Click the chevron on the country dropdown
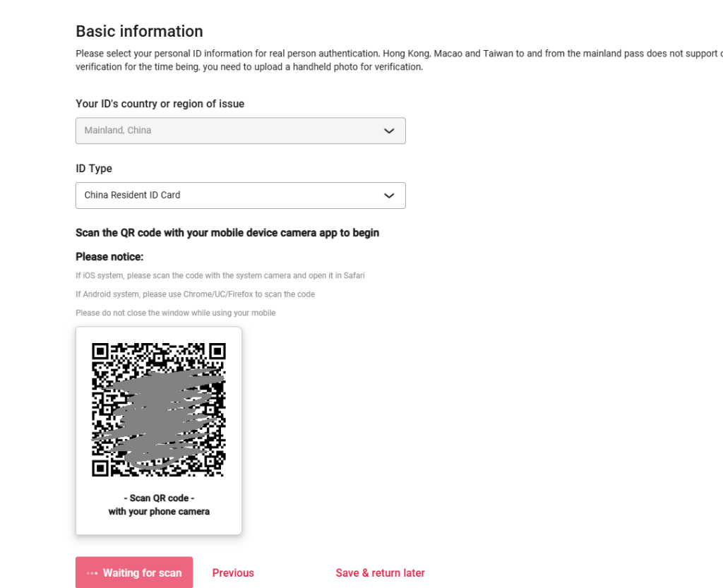 389,131
